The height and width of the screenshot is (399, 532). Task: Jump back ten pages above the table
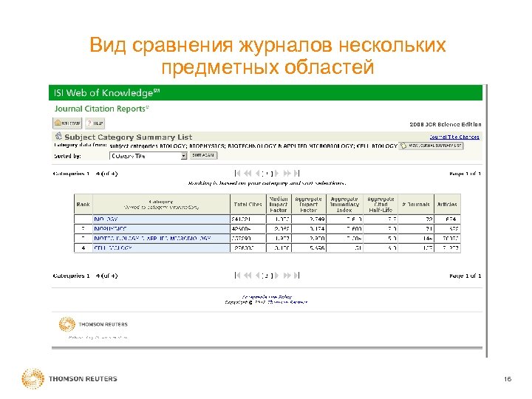(248, 174)
